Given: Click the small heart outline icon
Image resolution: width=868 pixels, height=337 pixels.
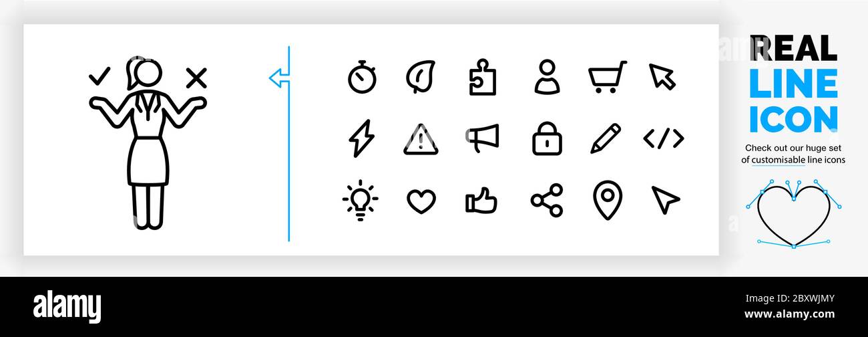Looking at the screenshot, I should (421, 201).
